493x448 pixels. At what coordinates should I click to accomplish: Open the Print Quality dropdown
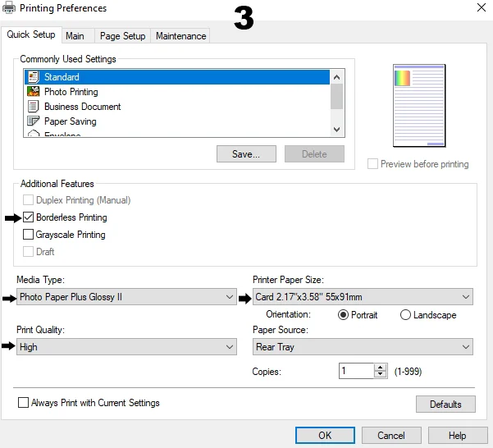coord(126,347)
